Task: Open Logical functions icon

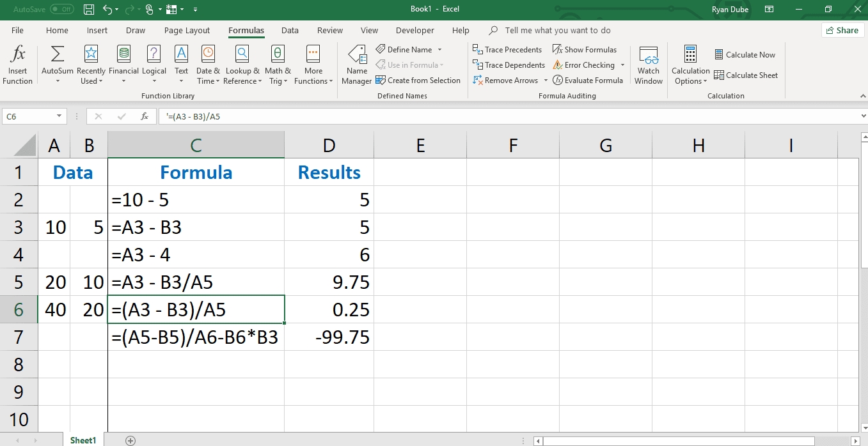Action: pyautogui.click(x=154, y=54)
